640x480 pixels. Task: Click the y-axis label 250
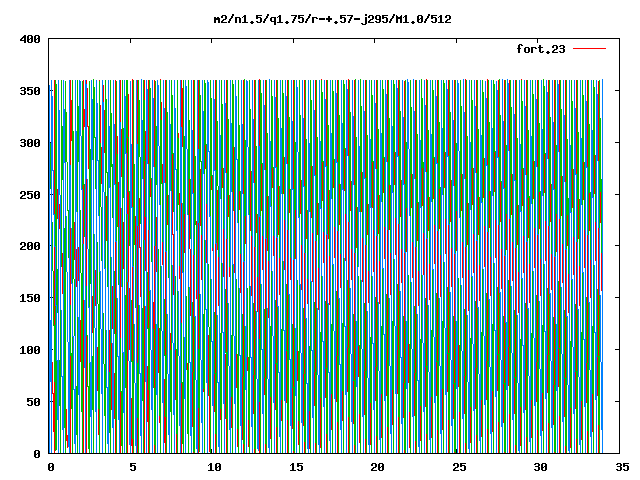click(x=30, y=195)
